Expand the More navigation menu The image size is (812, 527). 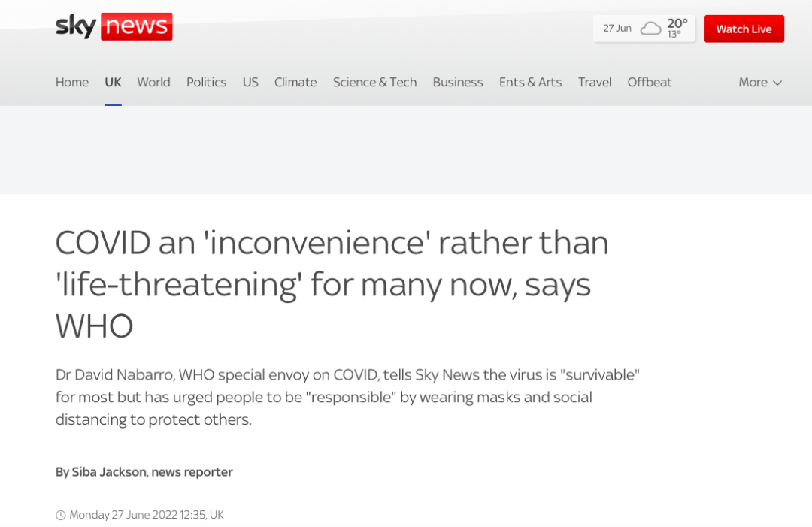point(753,83)
